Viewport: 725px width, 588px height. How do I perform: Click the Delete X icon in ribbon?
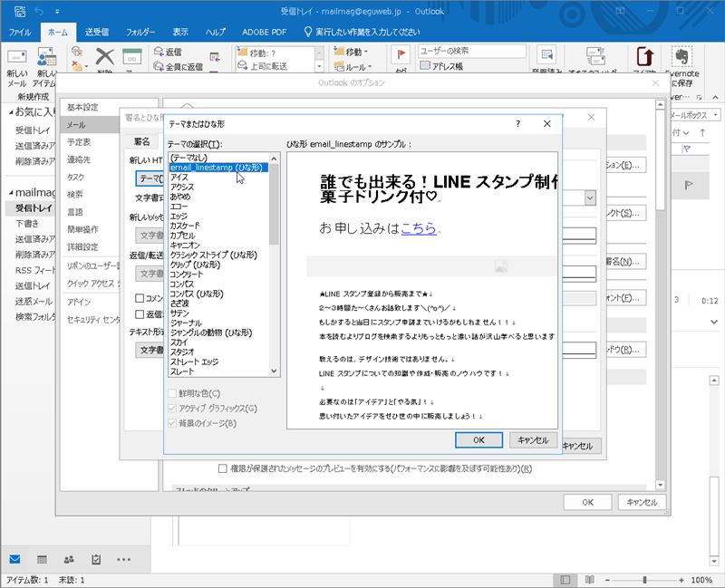[104, 57]
